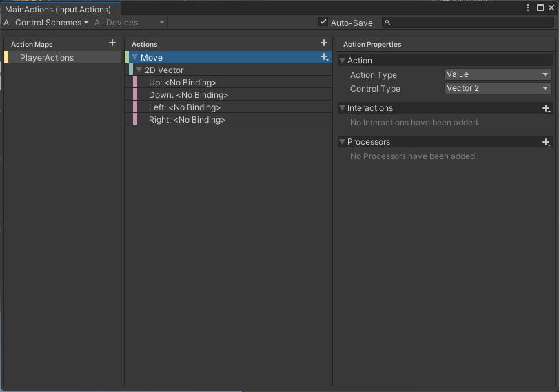Viewport: 559px width, 392px height.
Task: Collapse the Interactions section foldout
Action: click(x=343, y=108)
